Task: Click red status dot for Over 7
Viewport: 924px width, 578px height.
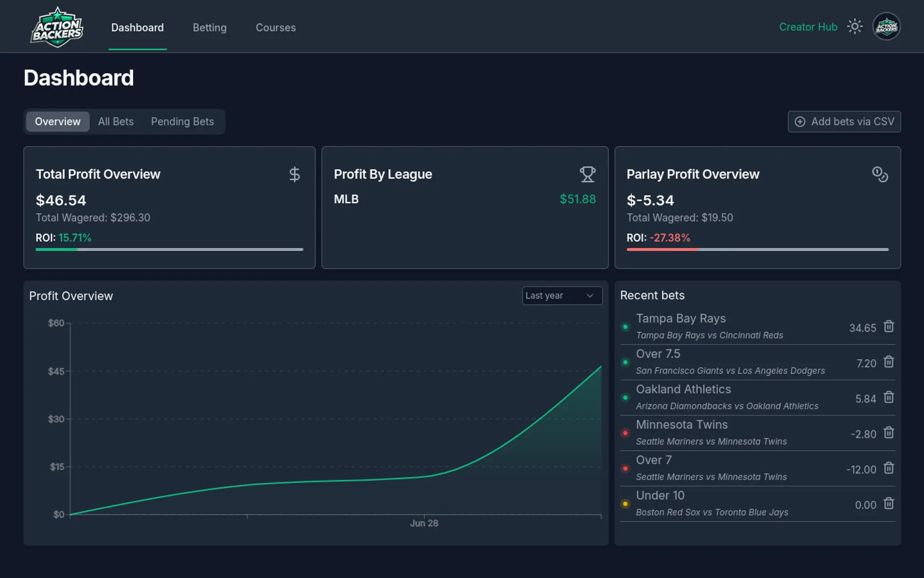Action: point(625,469)
